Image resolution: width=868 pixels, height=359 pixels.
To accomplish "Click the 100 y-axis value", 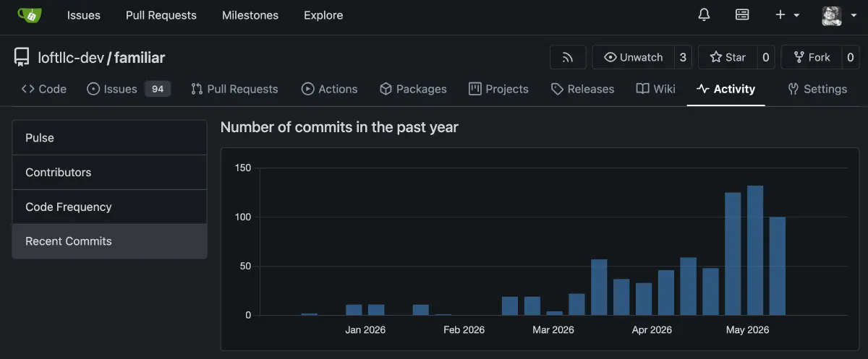I will [243, 217].
